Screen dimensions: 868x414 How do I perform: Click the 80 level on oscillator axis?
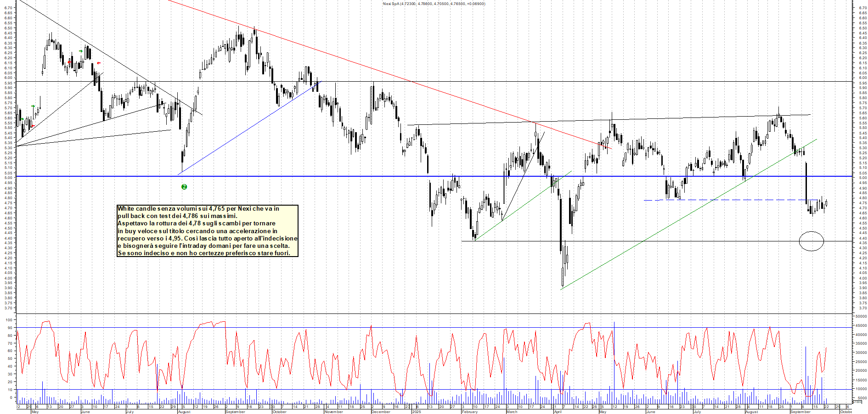pos(10,336)
